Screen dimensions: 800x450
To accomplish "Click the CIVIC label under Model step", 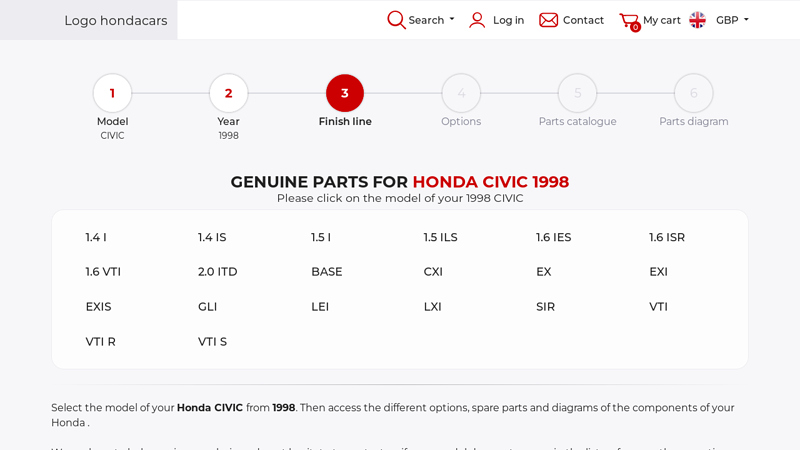I will click(112, 136).
